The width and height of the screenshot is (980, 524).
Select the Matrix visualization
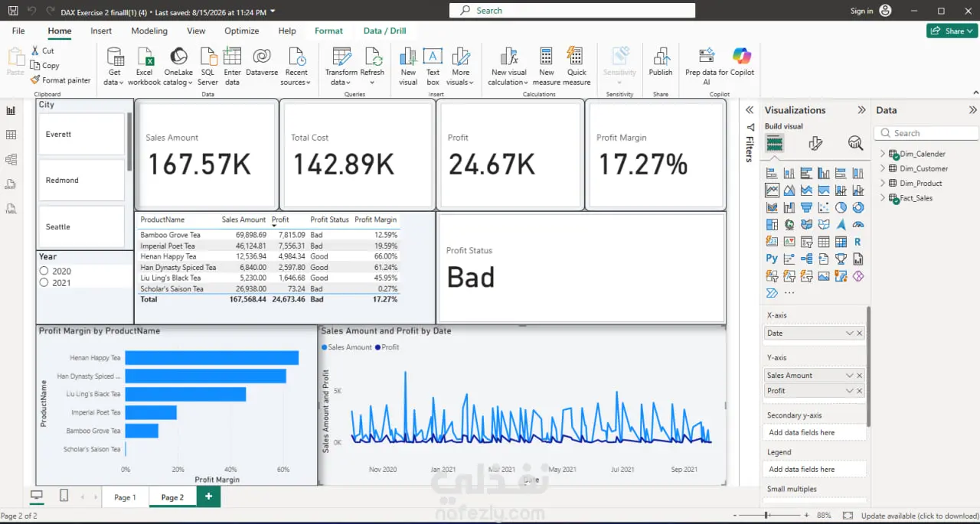pos(841,242)
